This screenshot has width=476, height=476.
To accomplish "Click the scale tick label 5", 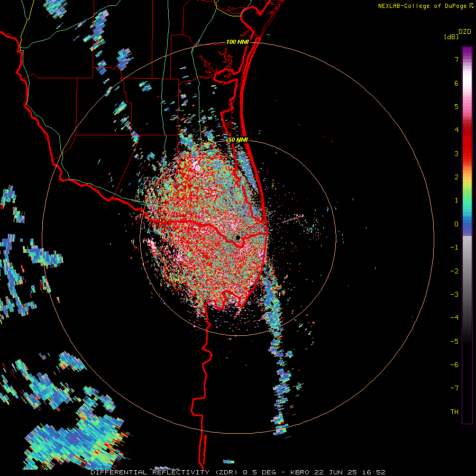I will [456, 106].
